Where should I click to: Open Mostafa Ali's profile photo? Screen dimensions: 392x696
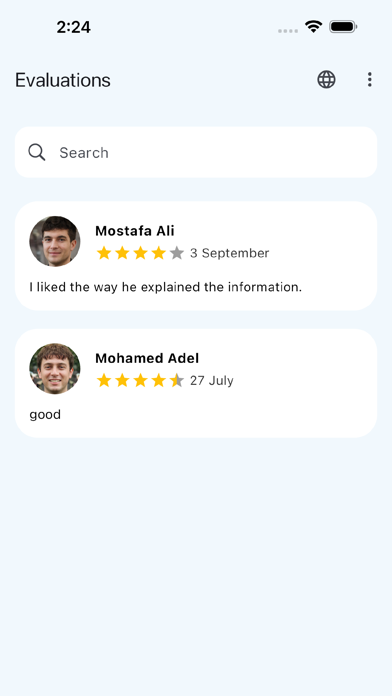(x=55, y=241)
